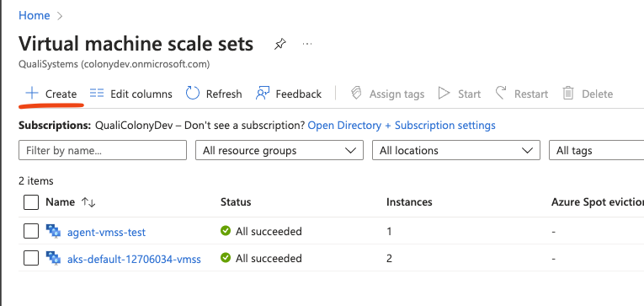Screen dimensions: 644x306
Task: Click the Filter by name input field
Action: pyautogui.click(x=103, y=151)
